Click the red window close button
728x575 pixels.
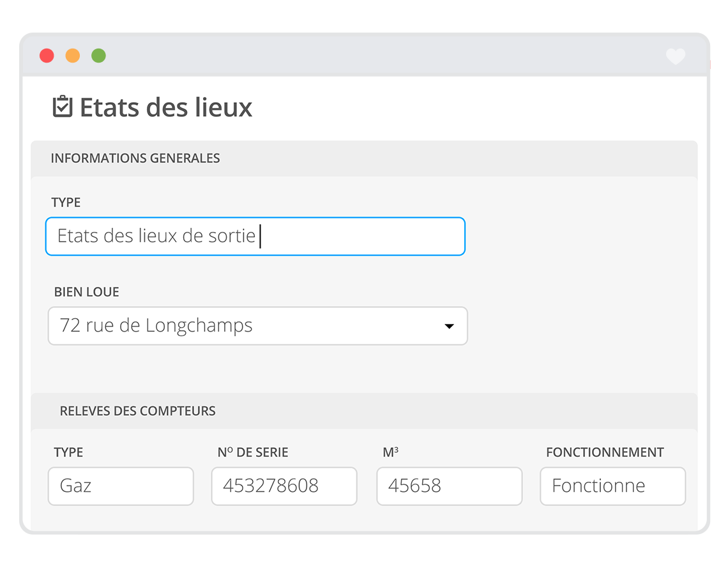(x=47, y=56)
